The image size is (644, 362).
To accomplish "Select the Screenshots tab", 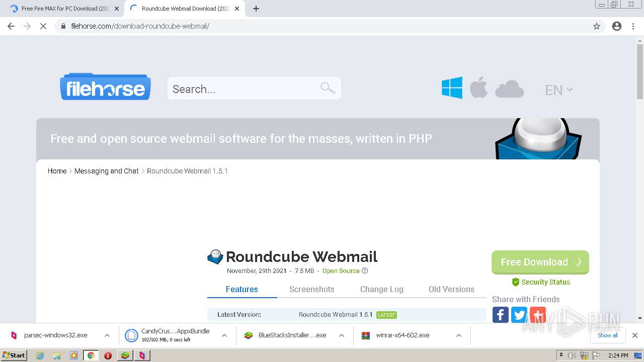I will pos(311,289).
